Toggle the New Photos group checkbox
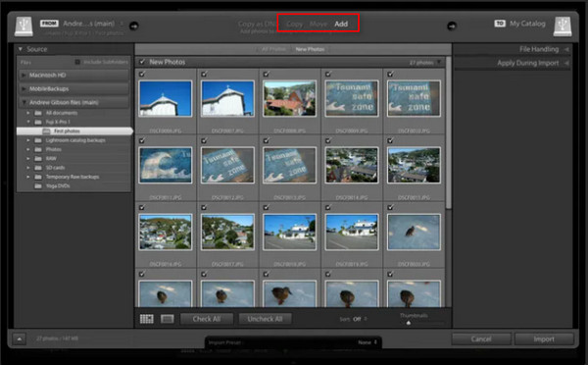The height and width of the screenshot is (365, 588). coord(142,62)
